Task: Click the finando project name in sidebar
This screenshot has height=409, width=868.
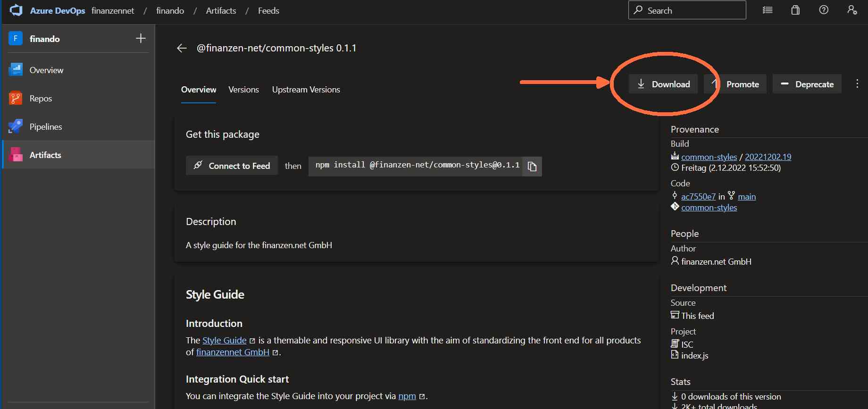Action: (45, 39)
